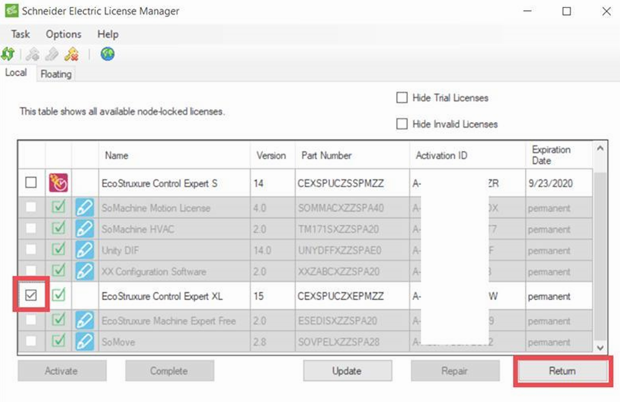Click the table scrollbar down arrow
The image size is (620, 402).
(600, 347)
